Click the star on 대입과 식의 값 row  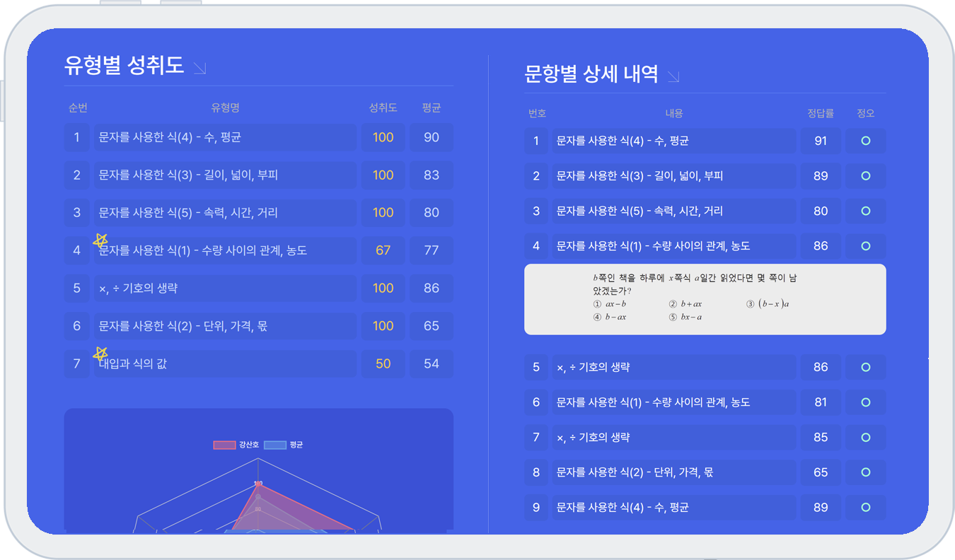100,353
